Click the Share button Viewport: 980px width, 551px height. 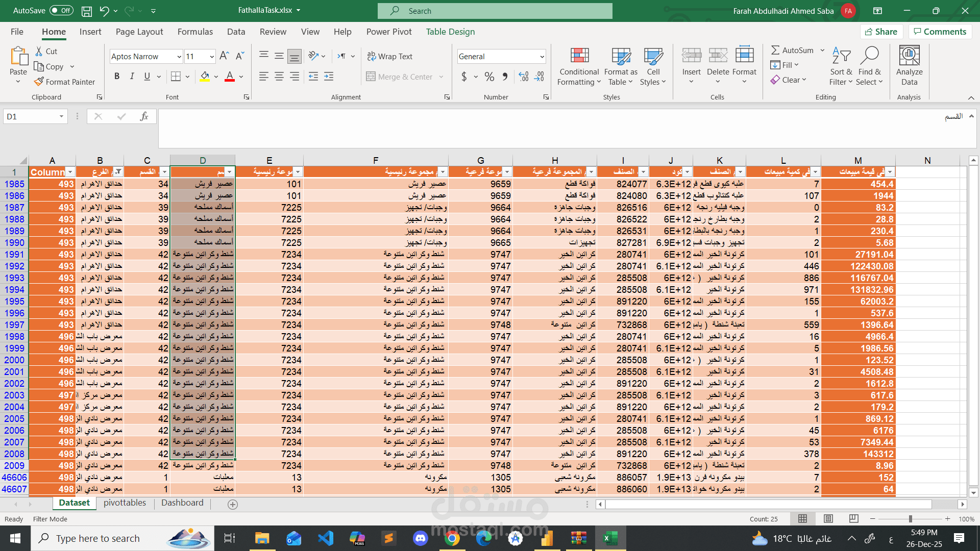pyautogui.click(x=881, y=32)
